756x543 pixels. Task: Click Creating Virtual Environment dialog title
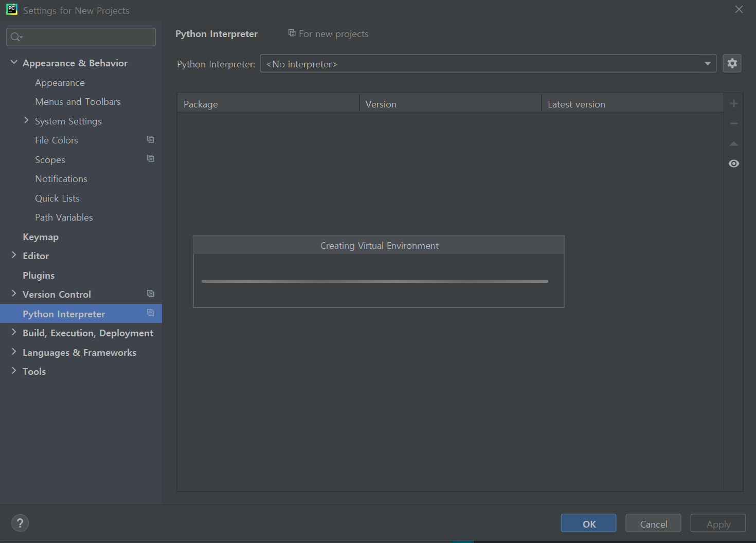click(x=380, y=246)
